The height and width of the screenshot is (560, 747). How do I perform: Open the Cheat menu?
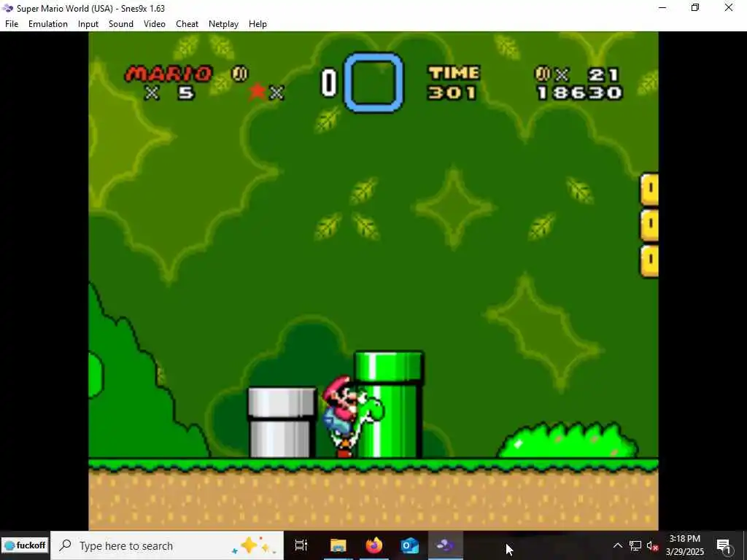tap(187, 24)
